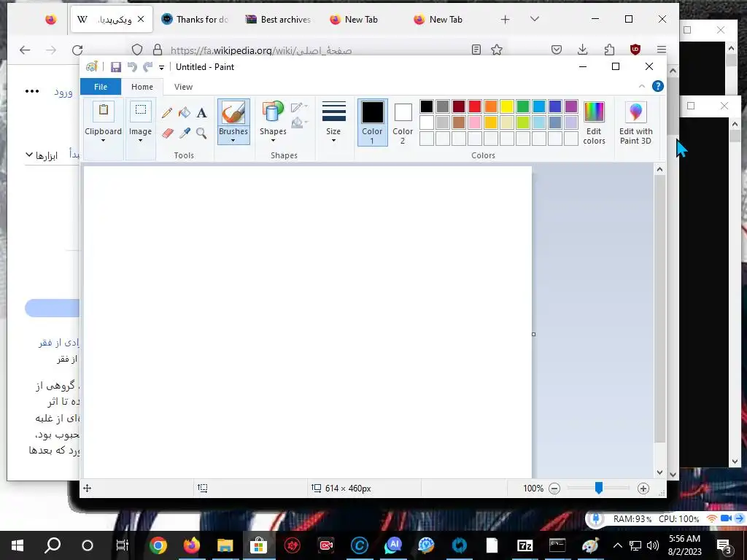Viewport: 747px width, 560px height.
Task: Select the Color picker eyedropper tool
Action: (185, 133)
